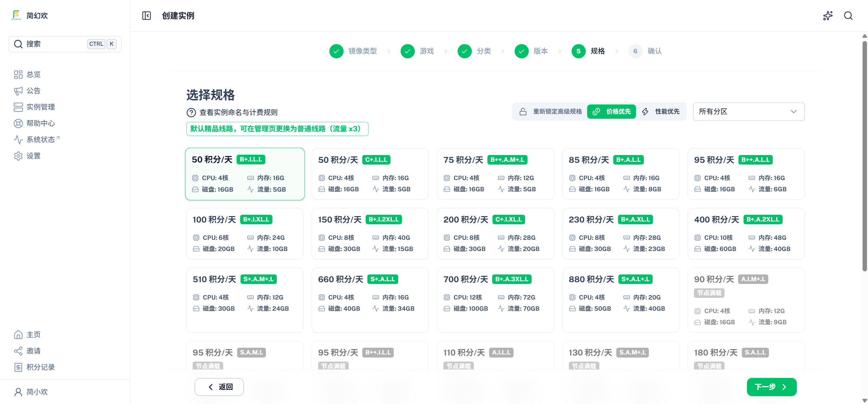Pick the 150 积分/天 B+.I.2XL.L card
Image resolution: width=868 pixels, height=404 pixels.
pos(370,234)
